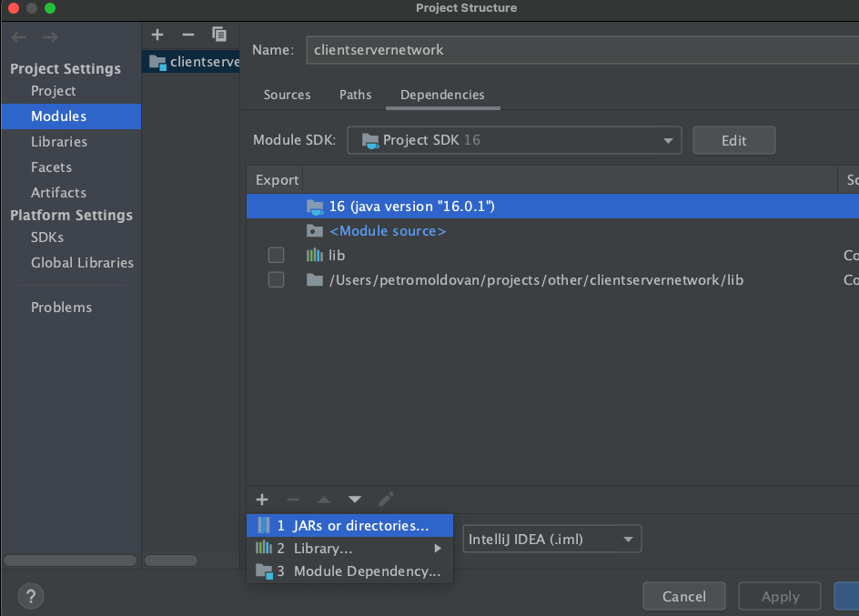This screenshot has height=616, width=859.
Task: Click the lib library icon
Action: pyautogui.click(x=315, y=255)
